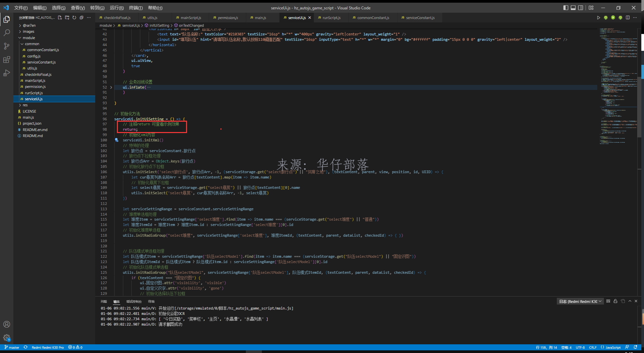Screen dimensions: 644x353
Task: Toggle output auto-scroll lock
Action: [x=615, y=301]
